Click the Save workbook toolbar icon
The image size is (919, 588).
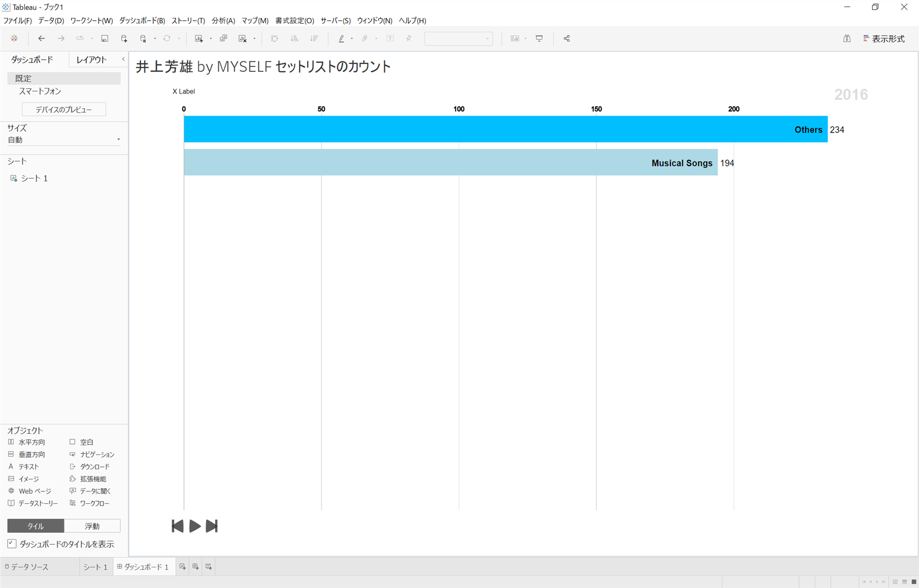[105, 39]
